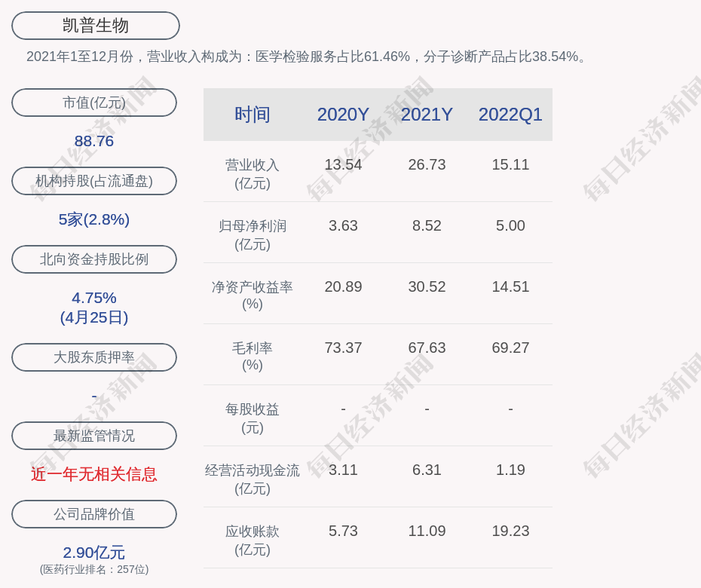This screenshot has width=701, height=588.
Task: Click red text 近一年无相关信息
Action: click(x=94, y=474)
